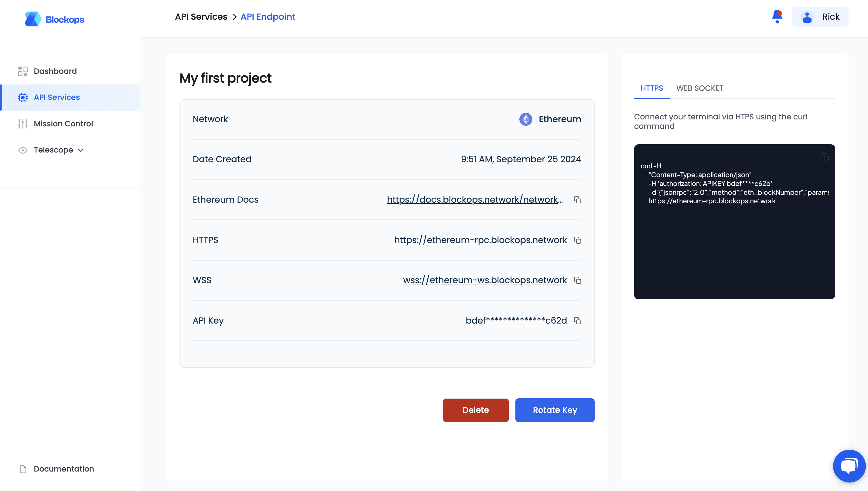Open Dashboard from the sidebar
The image size is (868, 491).
click(70, 71)
